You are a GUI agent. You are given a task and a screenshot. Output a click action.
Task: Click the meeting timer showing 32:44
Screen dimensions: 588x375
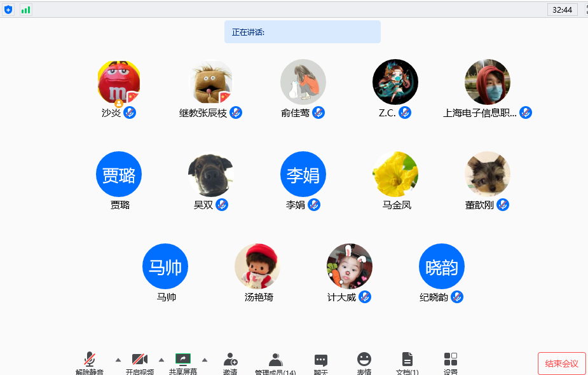tap(563, 10)
